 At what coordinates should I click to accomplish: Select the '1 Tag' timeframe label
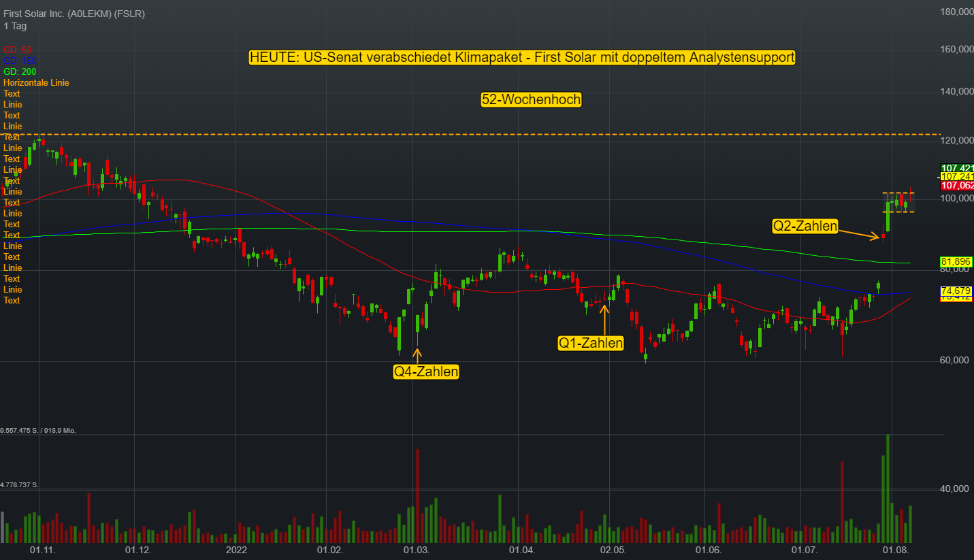[x=15, y=26]
